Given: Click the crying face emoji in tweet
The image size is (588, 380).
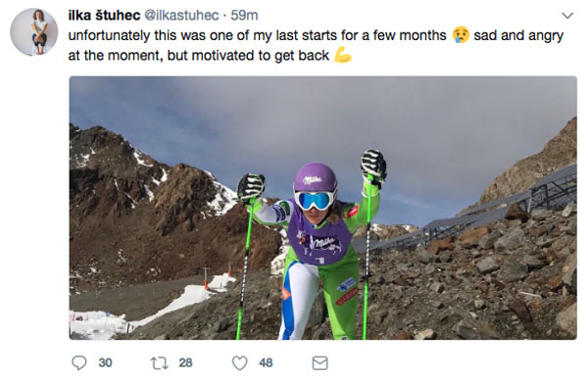Looking at the screenshot, I should [x=461, y=35].
